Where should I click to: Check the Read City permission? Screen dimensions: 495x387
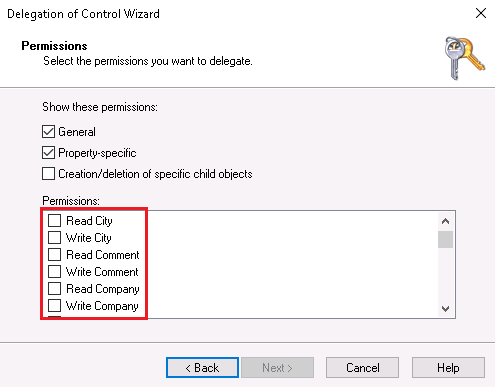coord(54,220)
